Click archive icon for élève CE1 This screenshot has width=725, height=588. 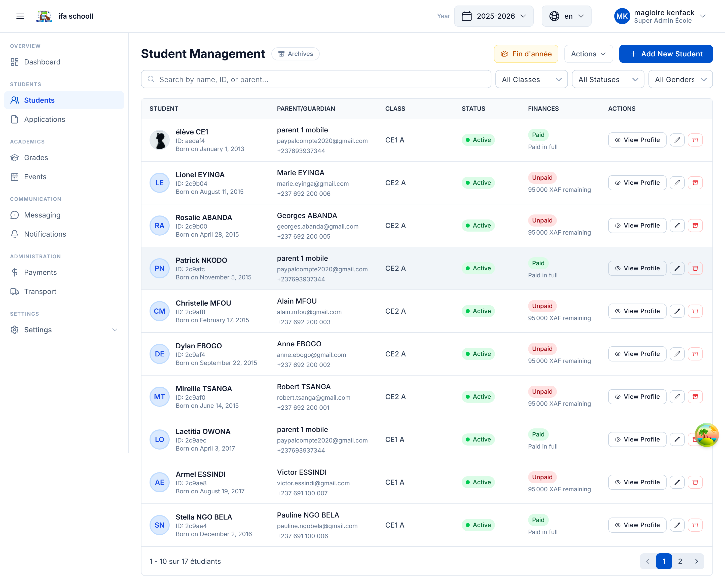[695, 140]
